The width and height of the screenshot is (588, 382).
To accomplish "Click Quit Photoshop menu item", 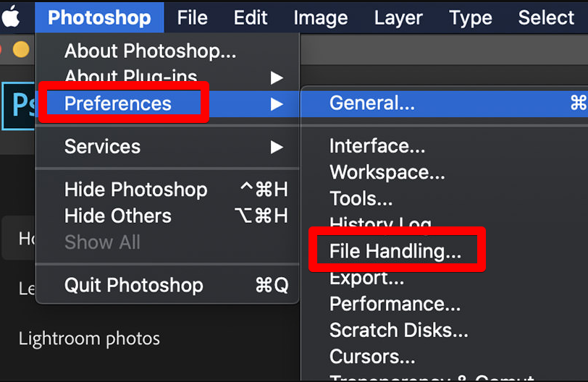I will click(134, 285).
